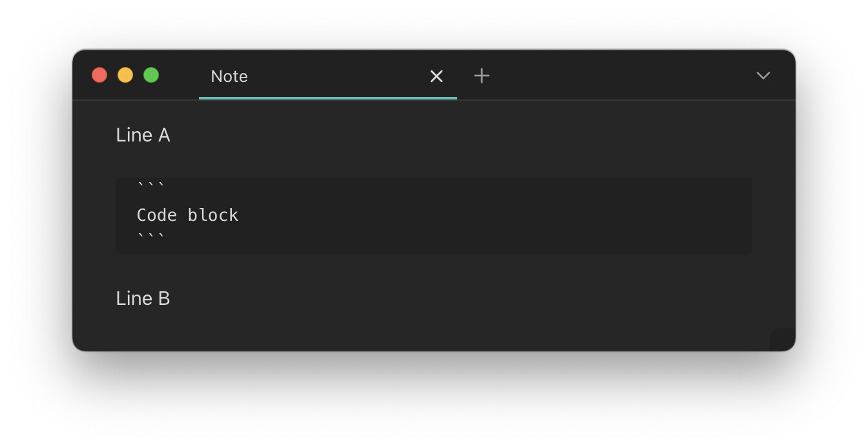Screen dimensions: 868x447
Task: Select the Note tab title
Action: point(229,76)
